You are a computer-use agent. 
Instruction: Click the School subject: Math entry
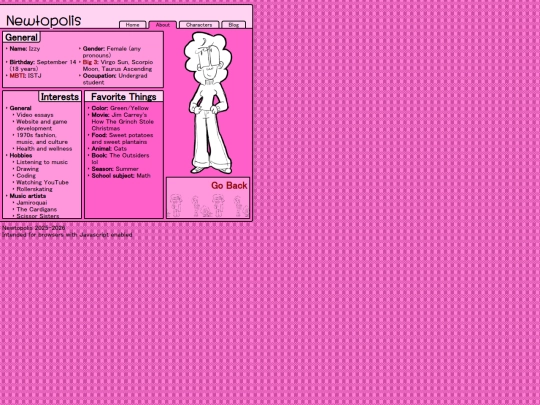pos(121,176)
